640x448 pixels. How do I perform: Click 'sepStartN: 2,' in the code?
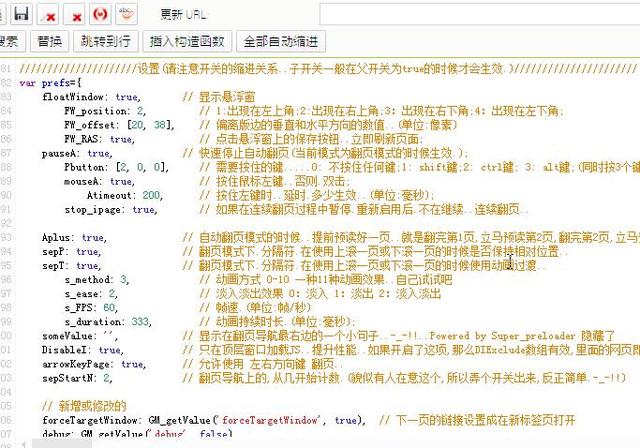tap(77, 378)
